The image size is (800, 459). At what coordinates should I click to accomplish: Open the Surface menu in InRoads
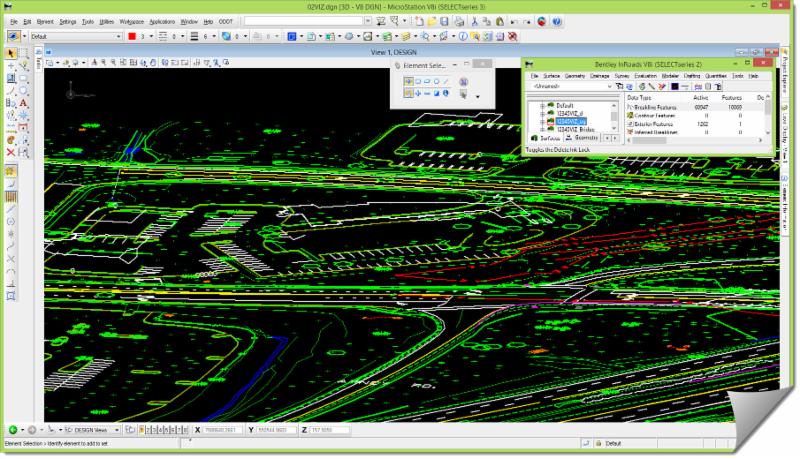click(x=552, y=76)
